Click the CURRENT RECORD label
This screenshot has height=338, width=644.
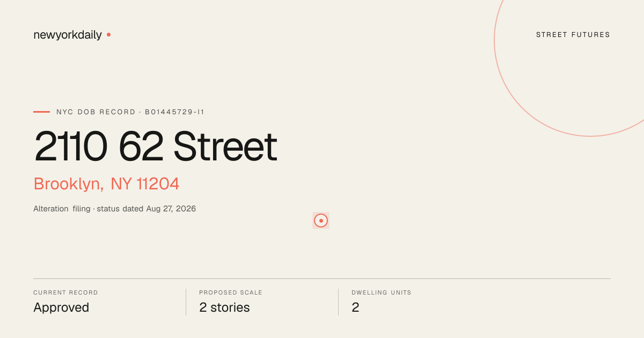[x=65, y=293]
